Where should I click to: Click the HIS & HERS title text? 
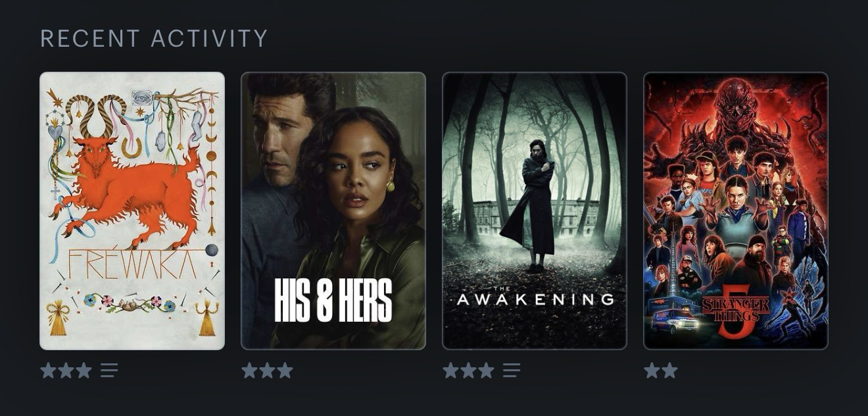coord(333,301)
